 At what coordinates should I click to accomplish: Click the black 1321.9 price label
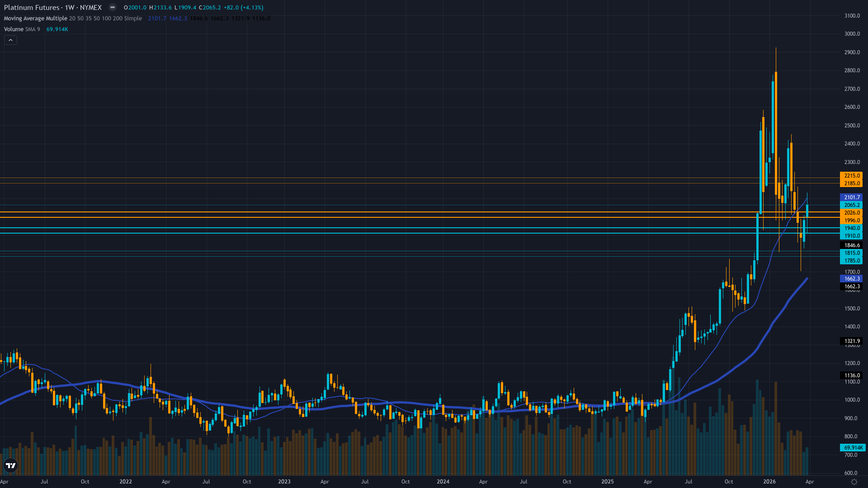point(851,341)
